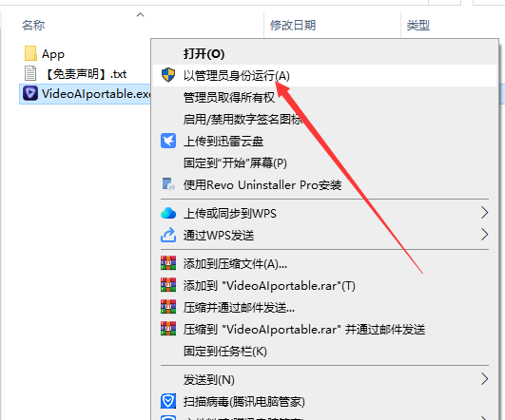Sort files by 修改日期 column header
Viewport: 505px width, 420px height.
[x=293, y=25]
